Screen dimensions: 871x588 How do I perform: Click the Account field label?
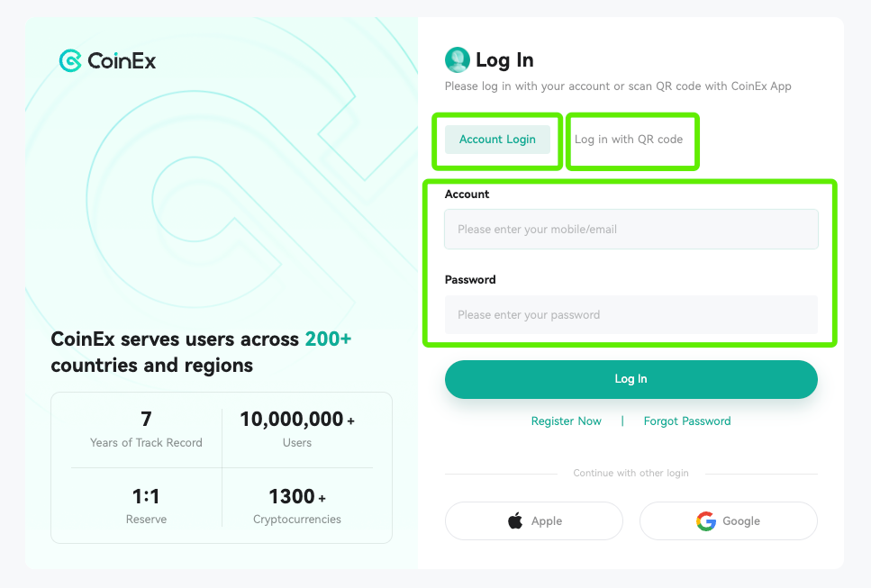click(x=467, y=194)
